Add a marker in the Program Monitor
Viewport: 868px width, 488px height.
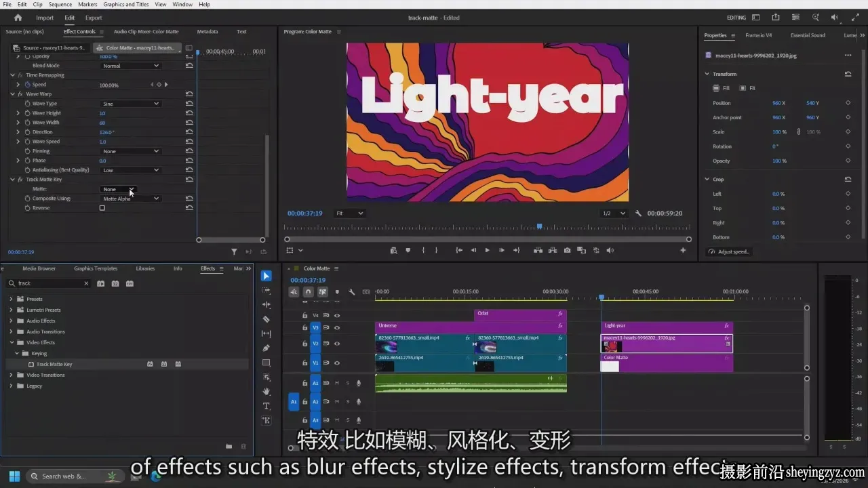click(408, 250)
